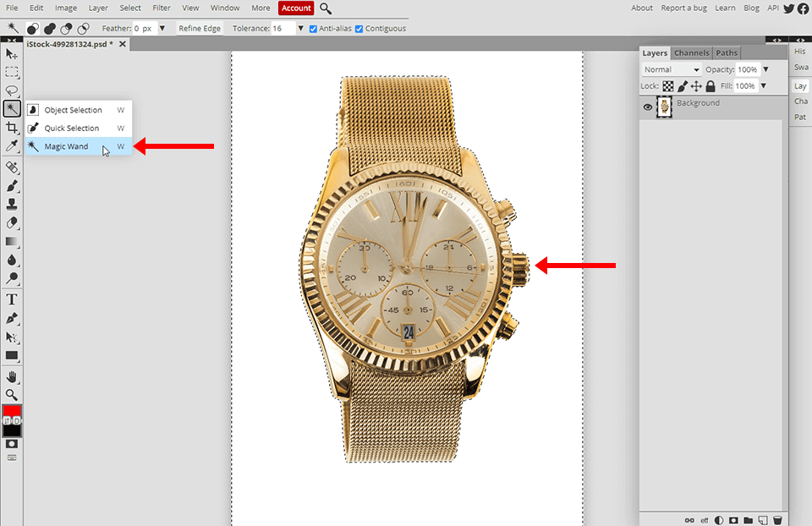Screen dimensions: 812x526
Task: Open the blend mode dropdown showing Normal
Action: coord(671,68)
